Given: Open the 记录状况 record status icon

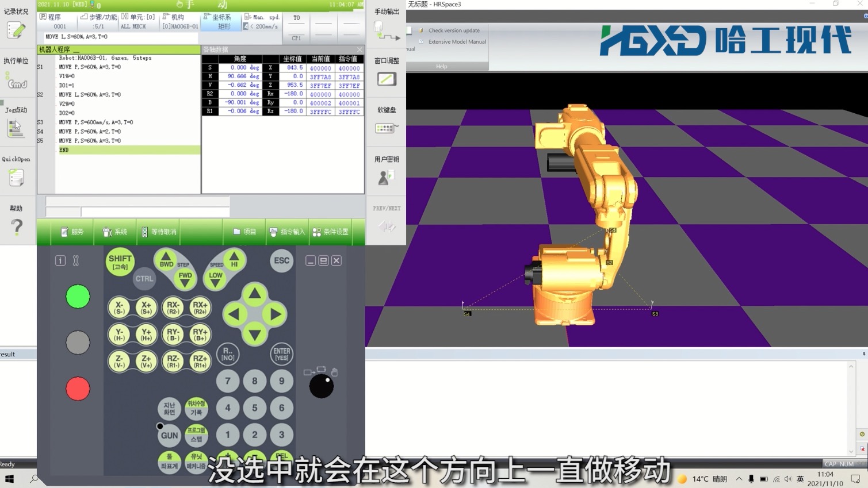Looking at the screenshot, I should [16, 30].
